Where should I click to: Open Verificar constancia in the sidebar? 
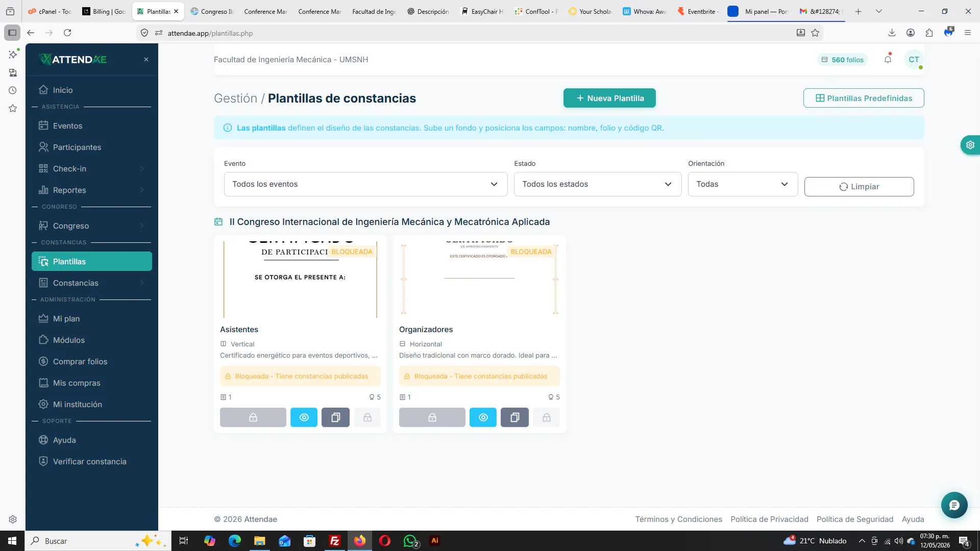pos(92,461)
